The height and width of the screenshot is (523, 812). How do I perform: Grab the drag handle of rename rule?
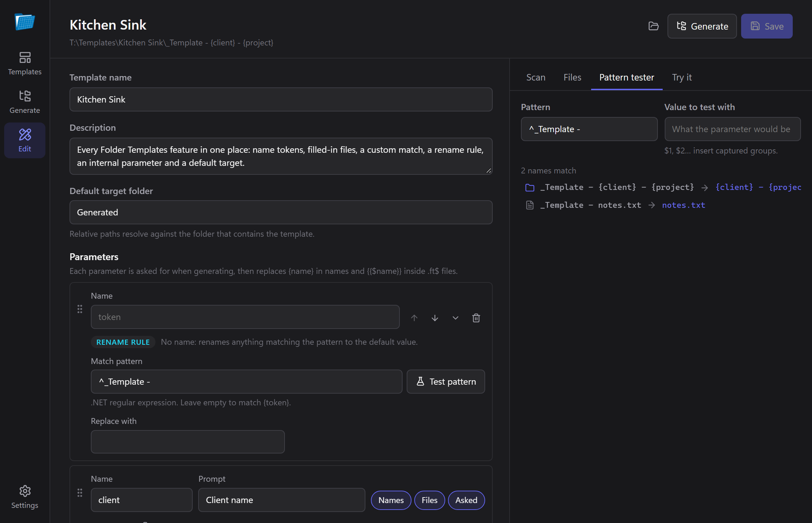[x=80, y=309]
